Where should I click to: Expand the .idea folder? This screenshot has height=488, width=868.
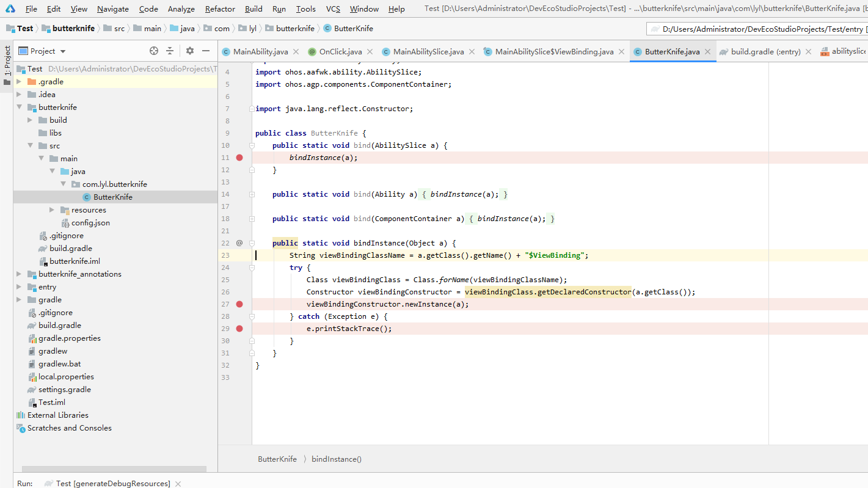point(20,95)
